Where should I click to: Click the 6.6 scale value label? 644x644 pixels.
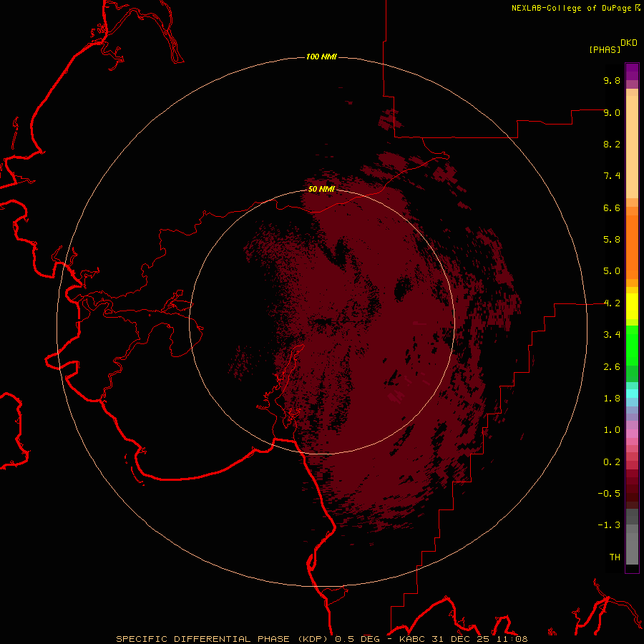pyautogui.click(x=612, y=208)
